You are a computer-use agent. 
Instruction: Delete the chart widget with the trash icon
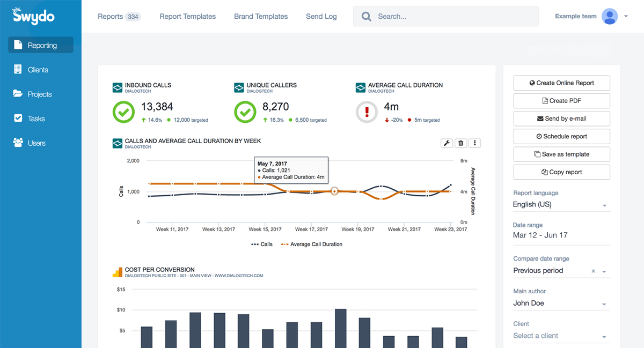[460, 143]
